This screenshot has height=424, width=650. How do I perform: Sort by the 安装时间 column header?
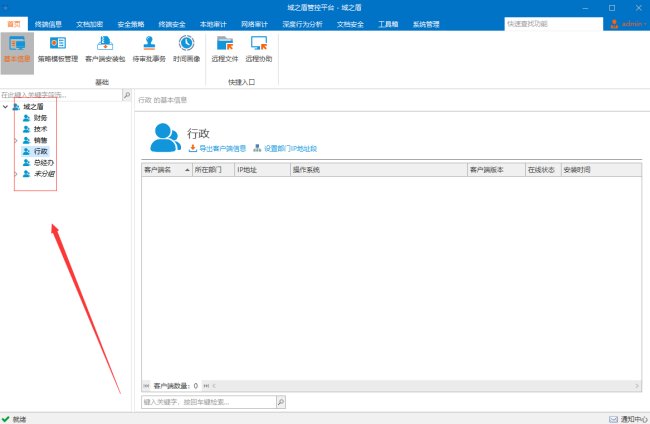[x=601, y=170]
